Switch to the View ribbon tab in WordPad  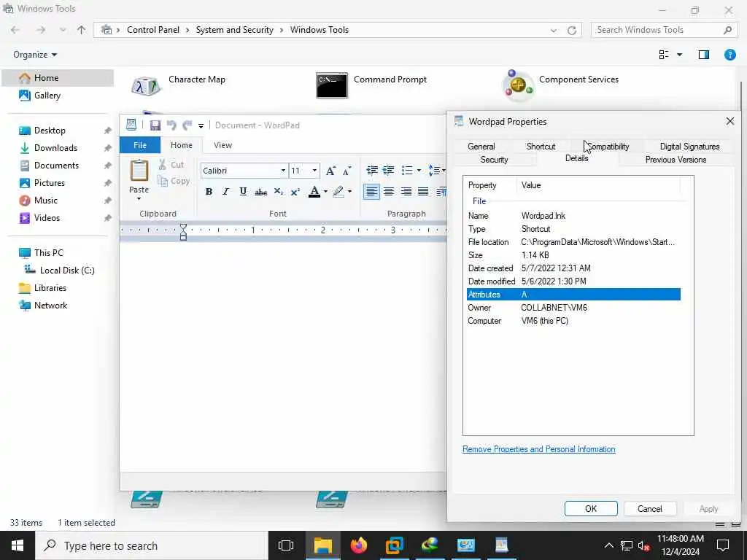tap(223, 145)
